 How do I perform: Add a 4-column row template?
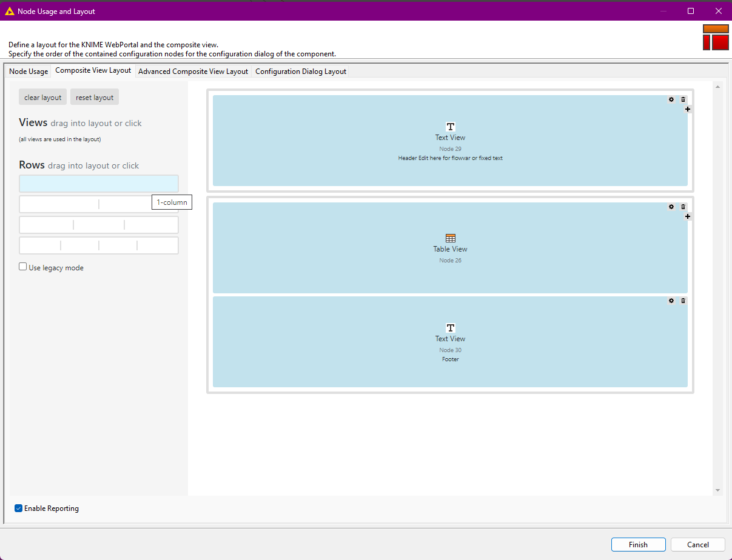99,245
